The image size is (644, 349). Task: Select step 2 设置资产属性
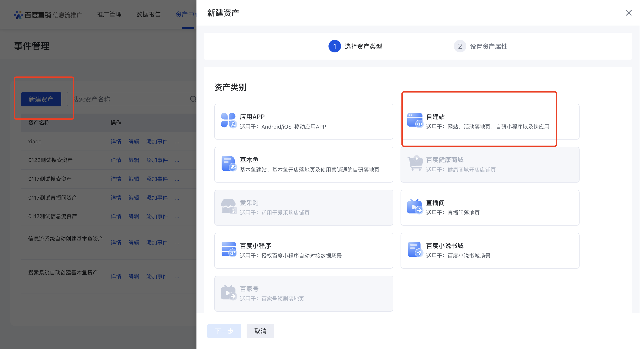(x=480, y=46)
